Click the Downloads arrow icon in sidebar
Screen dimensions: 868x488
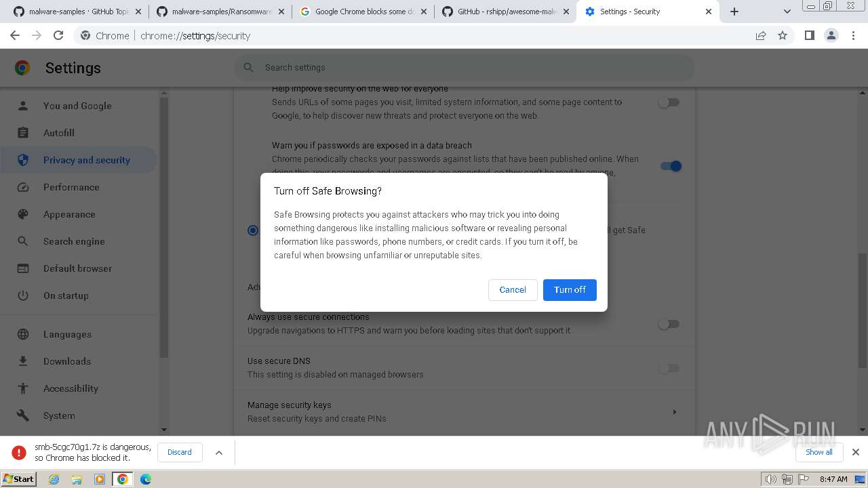point(23,361)
